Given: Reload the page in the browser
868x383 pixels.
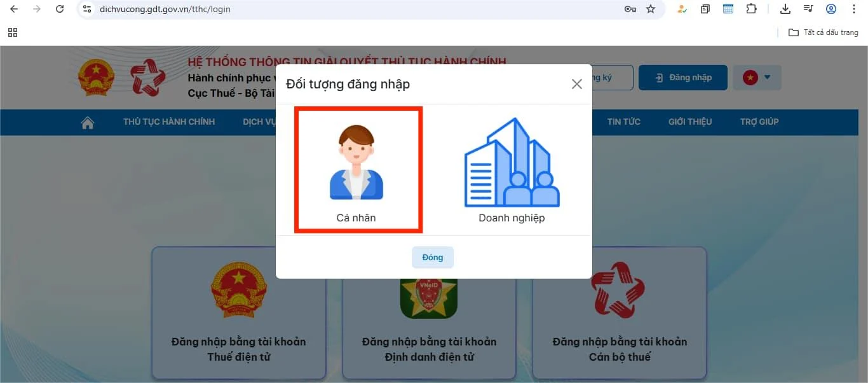Looking at the screenshot, I should (60, 9).
